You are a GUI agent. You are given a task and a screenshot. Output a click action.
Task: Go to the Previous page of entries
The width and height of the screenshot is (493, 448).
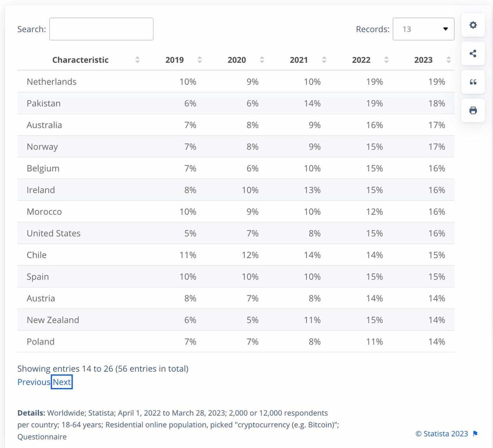34,382
